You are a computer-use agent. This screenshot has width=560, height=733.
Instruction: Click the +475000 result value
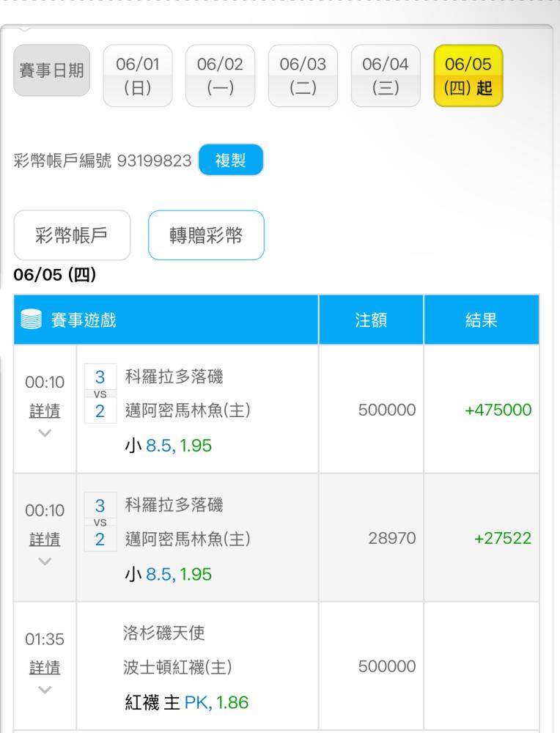click(498, 410)
